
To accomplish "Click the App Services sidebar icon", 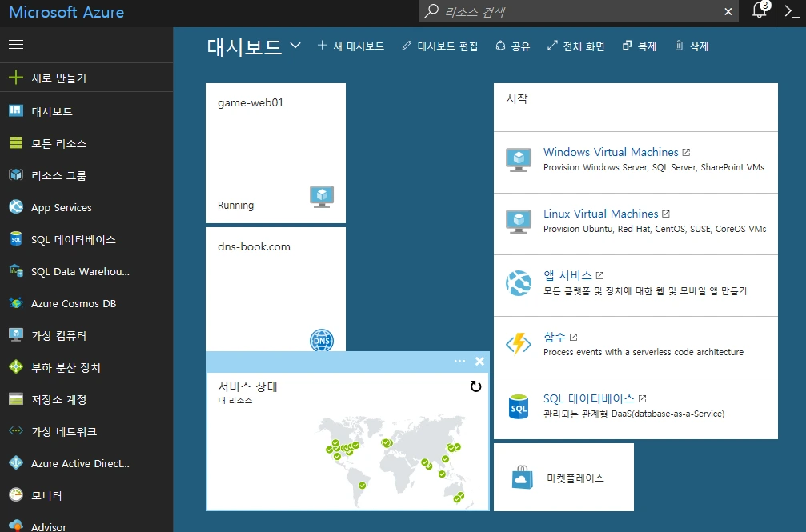I will coord(16,206).
